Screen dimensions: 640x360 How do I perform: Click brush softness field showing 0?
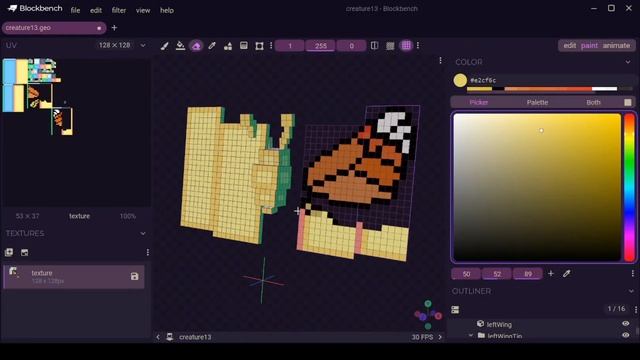[x=351, y=46]
